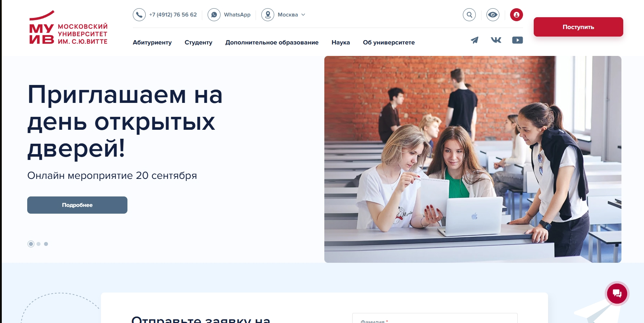The image size is (644, 323).
Task: Select the first slider dot
Action: [x=31, y=244]
